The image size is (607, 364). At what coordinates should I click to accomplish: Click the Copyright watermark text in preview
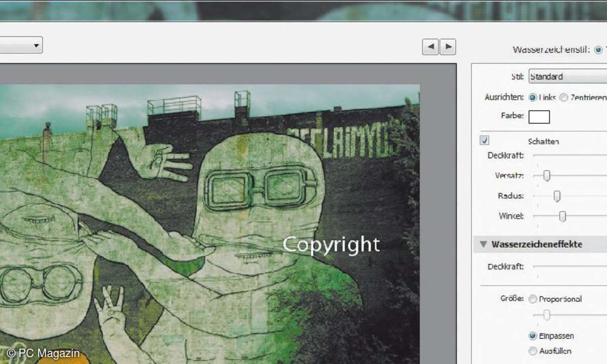coord(331,245)
